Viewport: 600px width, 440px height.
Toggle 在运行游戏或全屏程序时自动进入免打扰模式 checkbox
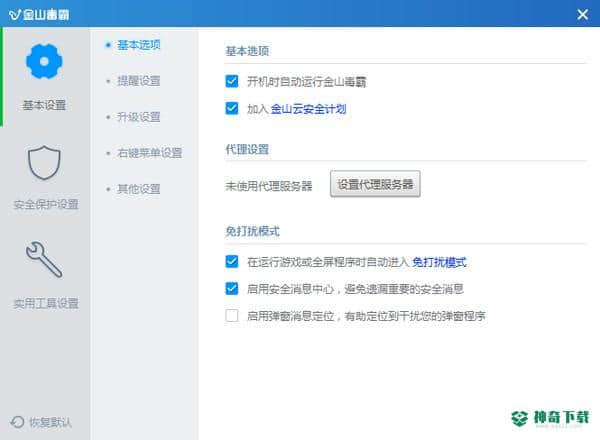[232, 262]
